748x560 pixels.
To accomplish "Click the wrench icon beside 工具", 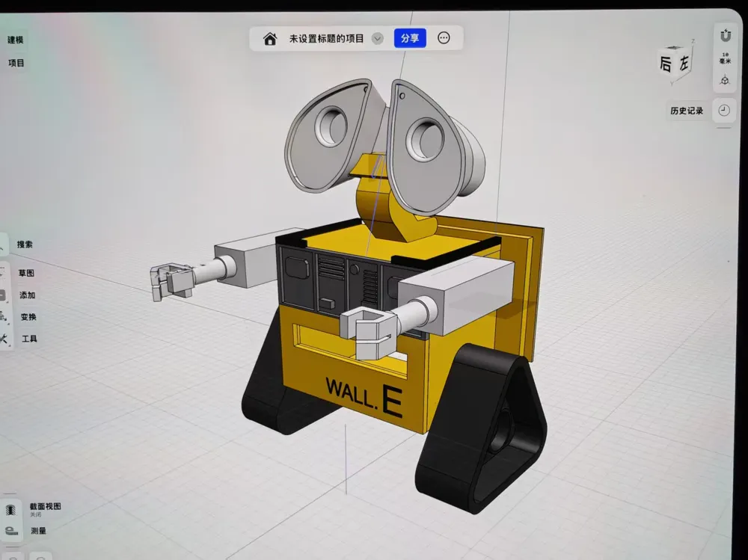I will coord(4,339).
